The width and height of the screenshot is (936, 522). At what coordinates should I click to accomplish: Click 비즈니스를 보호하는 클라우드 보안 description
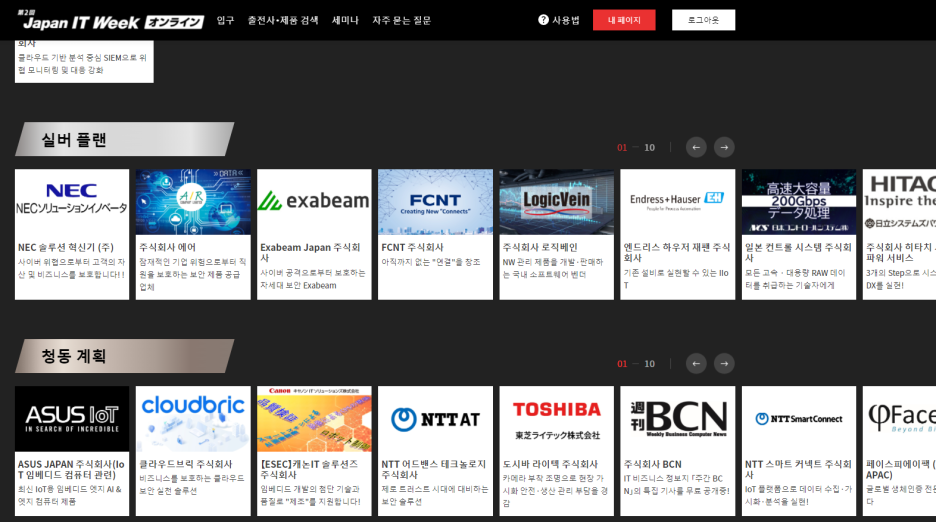[192, 484]
